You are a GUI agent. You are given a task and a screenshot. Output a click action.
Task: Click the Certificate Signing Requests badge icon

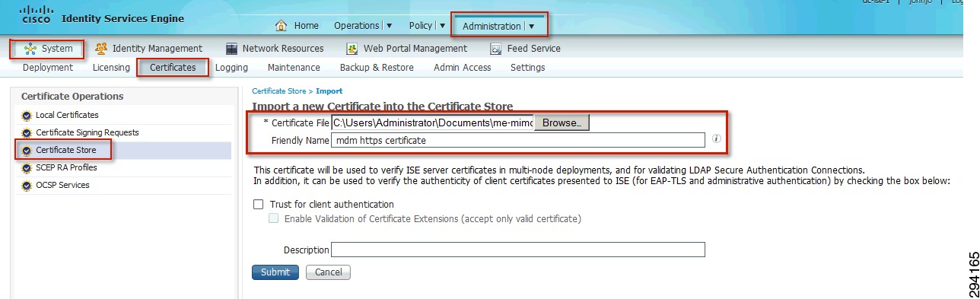click(x=27, y=133)
